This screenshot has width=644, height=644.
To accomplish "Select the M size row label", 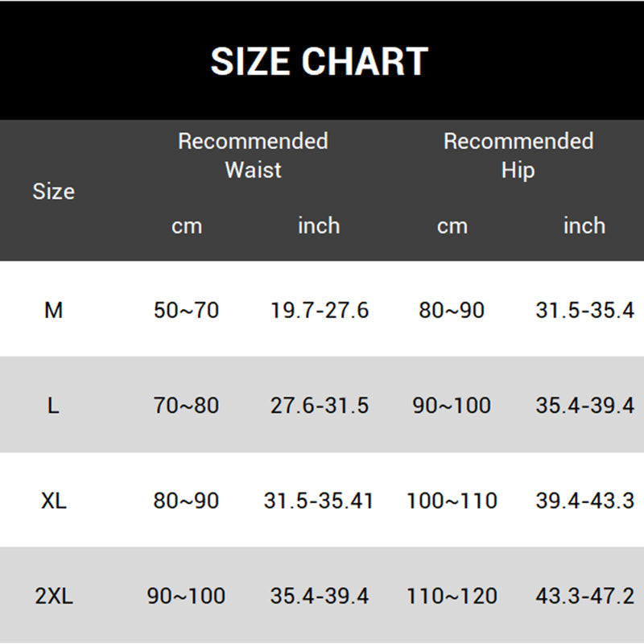I will [53, 310].
